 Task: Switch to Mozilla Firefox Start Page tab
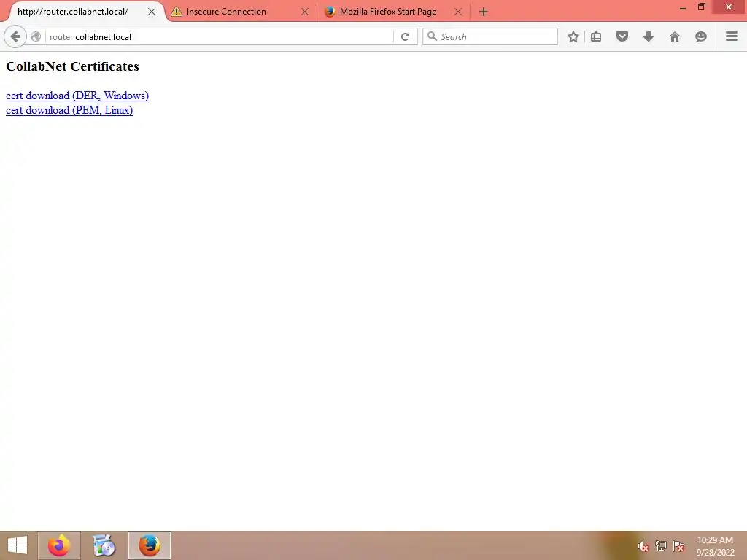point(393,12)
